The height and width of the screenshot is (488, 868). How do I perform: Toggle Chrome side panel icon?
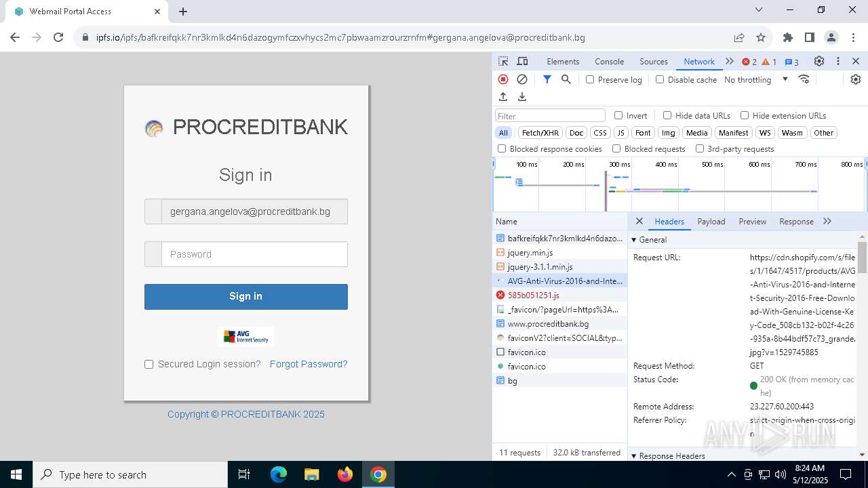(810, 37)
